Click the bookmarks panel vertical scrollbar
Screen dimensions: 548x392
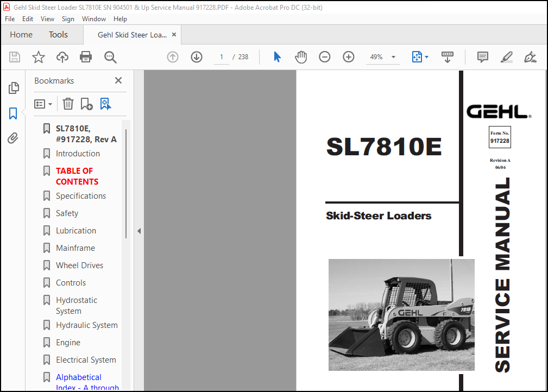click(126, 184)
